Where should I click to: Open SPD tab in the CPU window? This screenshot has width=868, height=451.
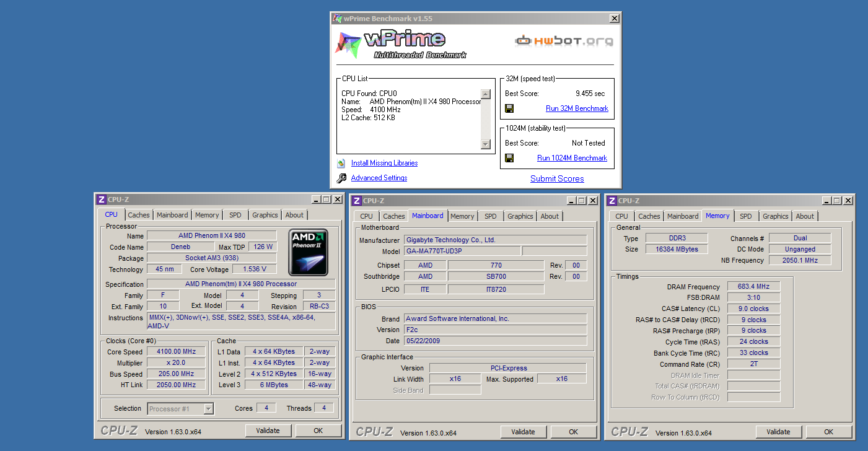(x=235, y=215)
